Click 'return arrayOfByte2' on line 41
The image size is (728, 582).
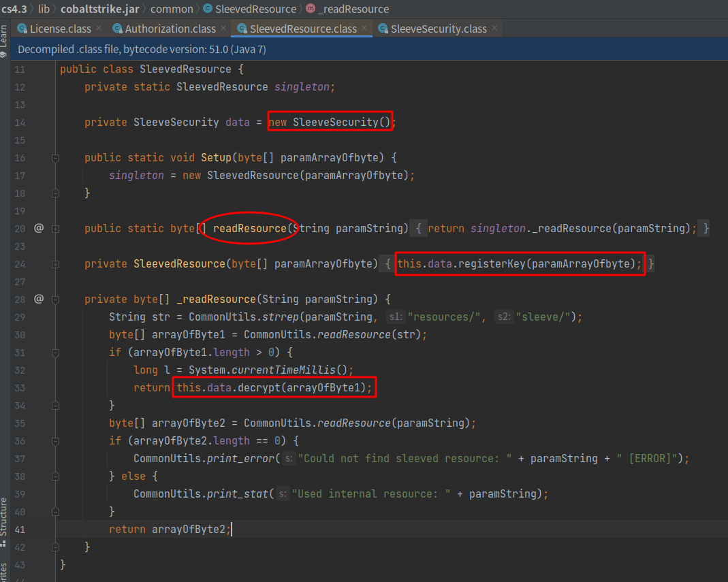167,529
